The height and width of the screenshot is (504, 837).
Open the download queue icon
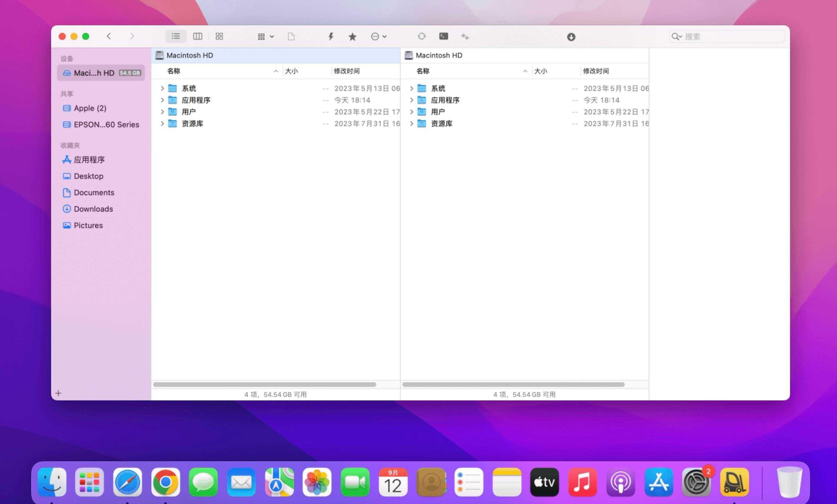[x=571, y=36]
